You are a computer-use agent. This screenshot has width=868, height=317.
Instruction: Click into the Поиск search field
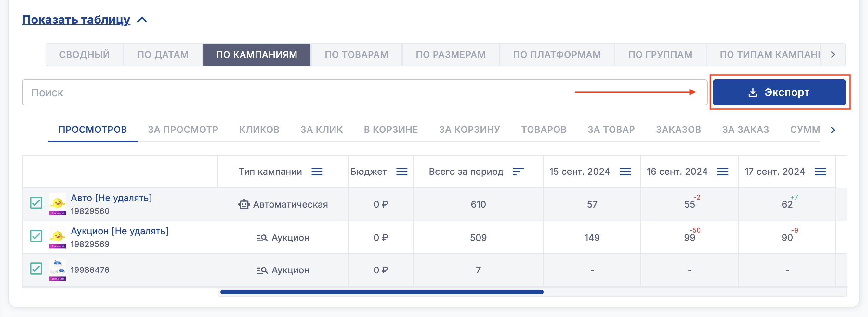coord(296,92)
